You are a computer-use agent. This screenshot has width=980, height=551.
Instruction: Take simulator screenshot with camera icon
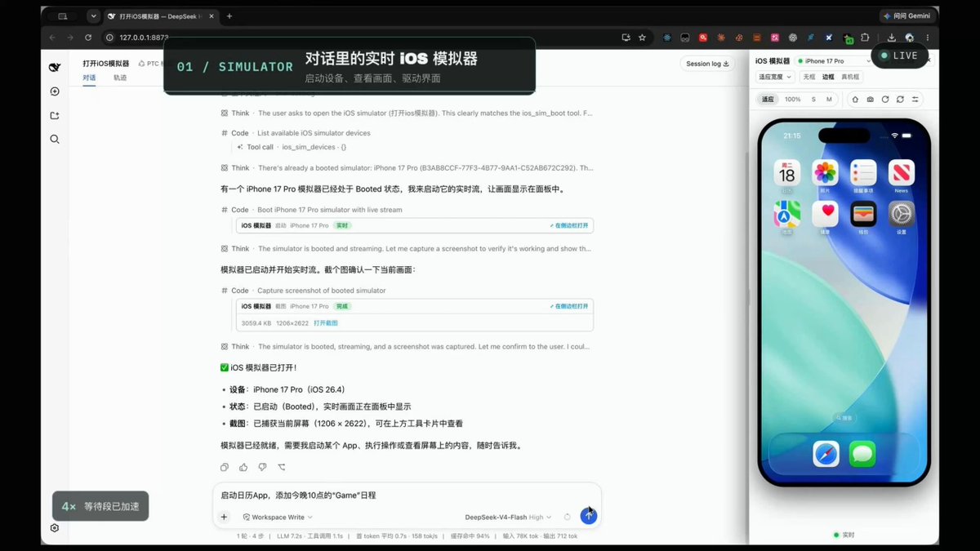pos(870,99)
